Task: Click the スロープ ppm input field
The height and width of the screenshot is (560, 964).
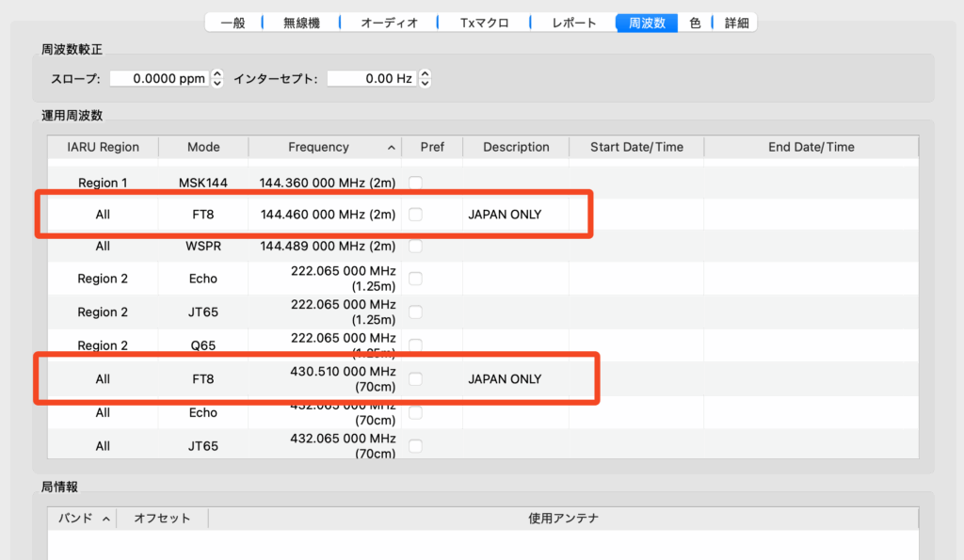Action: point(158,79)
